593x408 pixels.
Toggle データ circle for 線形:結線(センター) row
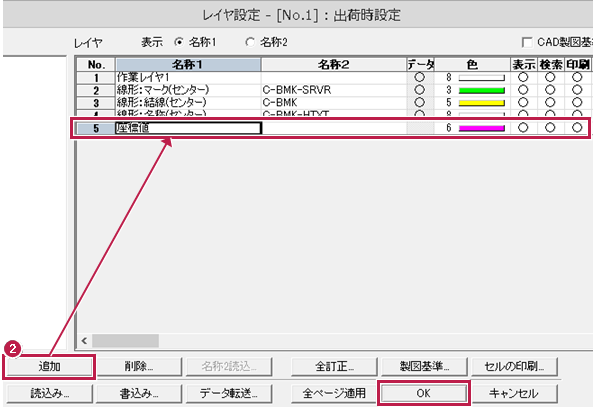419,102
